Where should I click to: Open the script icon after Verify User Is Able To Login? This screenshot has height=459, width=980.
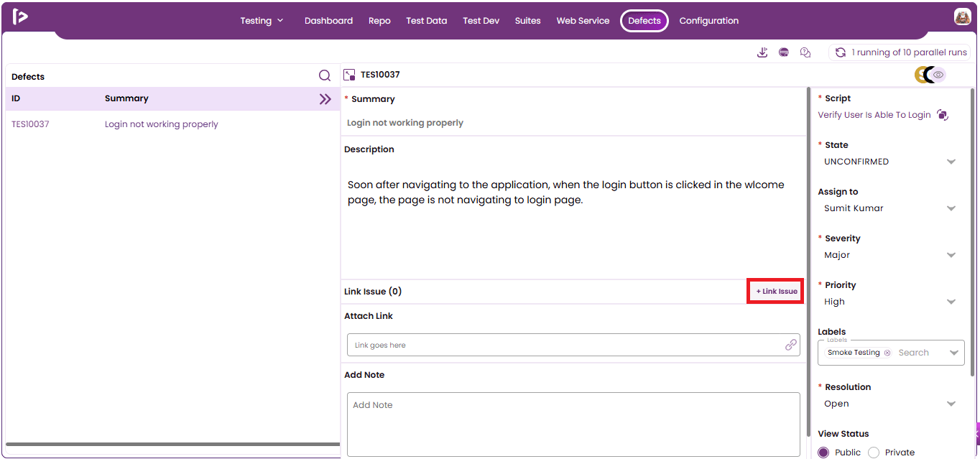point(943,115)
